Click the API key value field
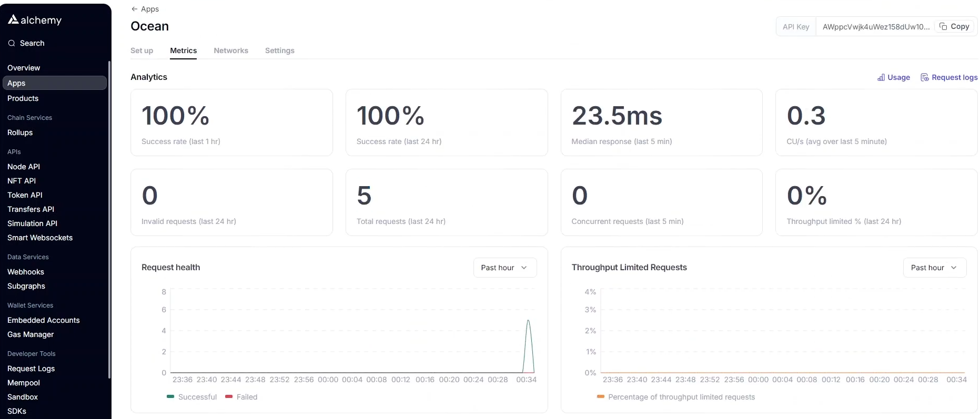This screenshot has width=980, height=419. 875,26
